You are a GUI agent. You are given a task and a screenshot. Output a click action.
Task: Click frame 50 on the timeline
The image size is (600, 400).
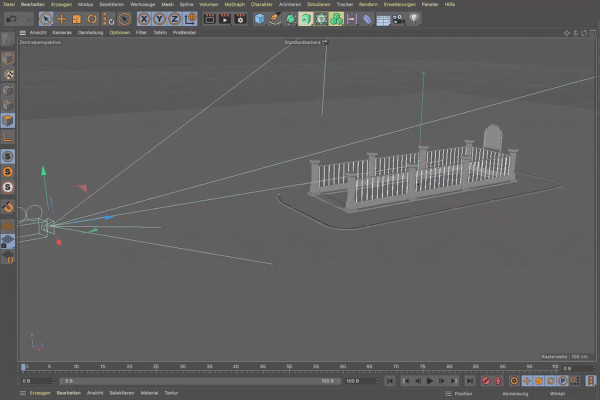click(x=289, y=367)
